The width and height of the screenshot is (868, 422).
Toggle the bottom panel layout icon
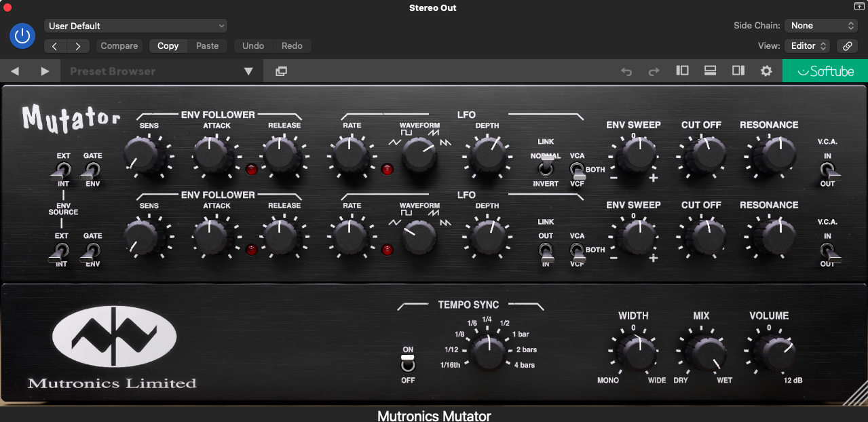click(711, 71)
